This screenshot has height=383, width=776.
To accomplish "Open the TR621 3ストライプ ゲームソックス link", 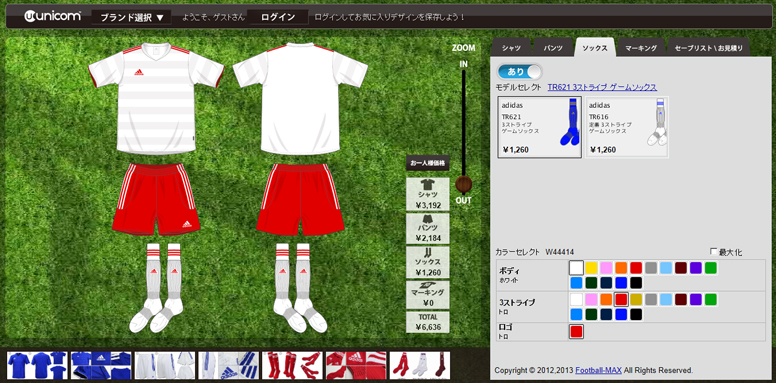I will 602,87.
